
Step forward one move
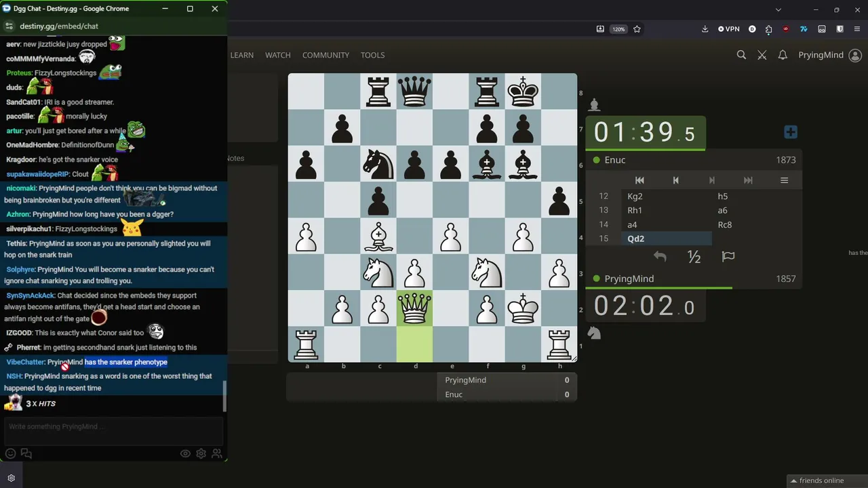tap(711, 180)
